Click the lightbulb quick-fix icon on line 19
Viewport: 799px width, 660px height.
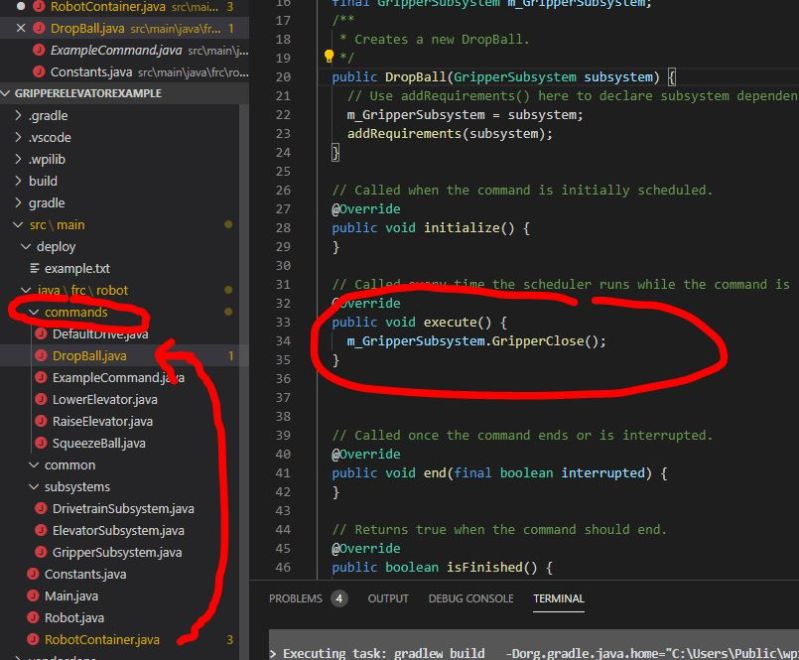click(329, 56)
